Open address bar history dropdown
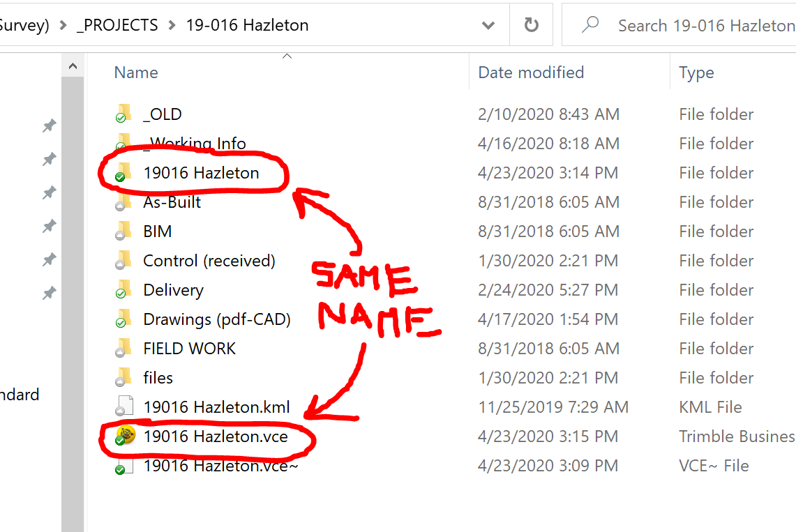Image resolution: width=796 pixels, height=532 pixels. coord(488,26)
